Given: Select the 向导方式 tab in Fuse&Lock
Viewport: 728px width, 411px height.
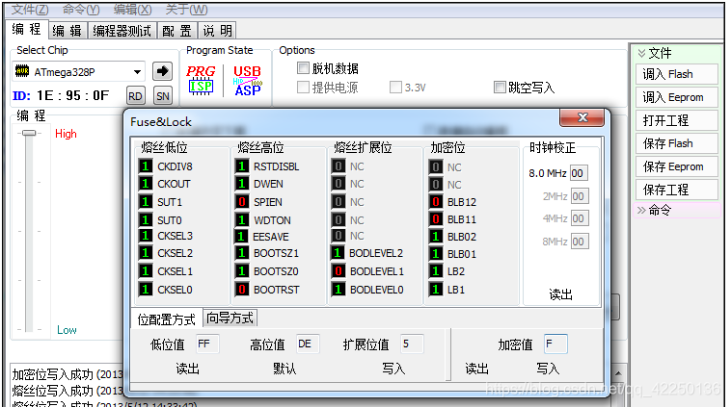Looking at the screenshot, I should [230, 318].
